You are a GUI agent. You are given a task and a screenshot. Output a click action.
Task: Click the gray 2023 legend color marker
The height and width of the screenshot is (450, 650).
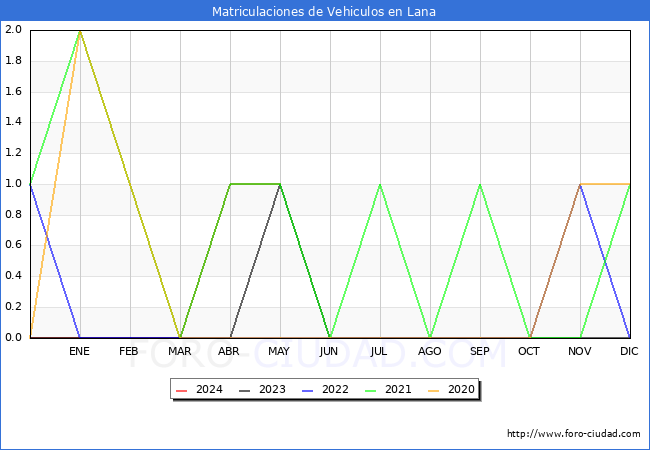pyautogui.click(x=245, y=390)
